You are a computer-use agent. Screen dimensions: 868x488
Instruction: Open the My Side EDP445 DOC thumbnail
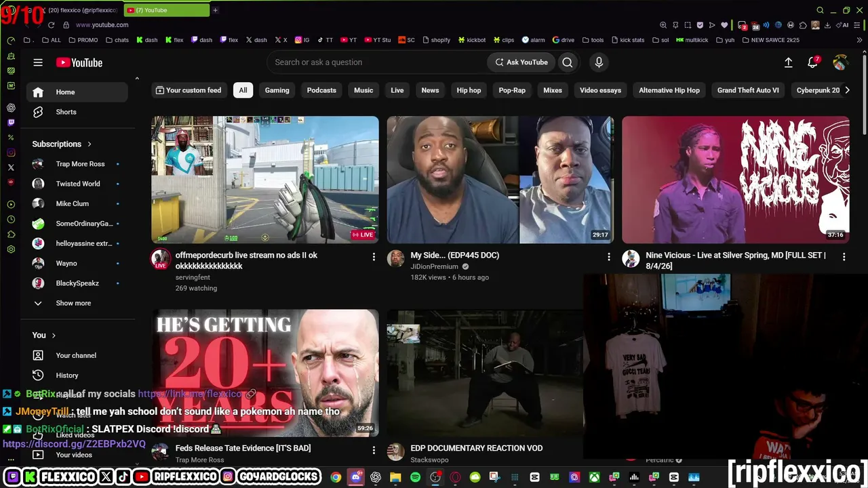[500, 180]
